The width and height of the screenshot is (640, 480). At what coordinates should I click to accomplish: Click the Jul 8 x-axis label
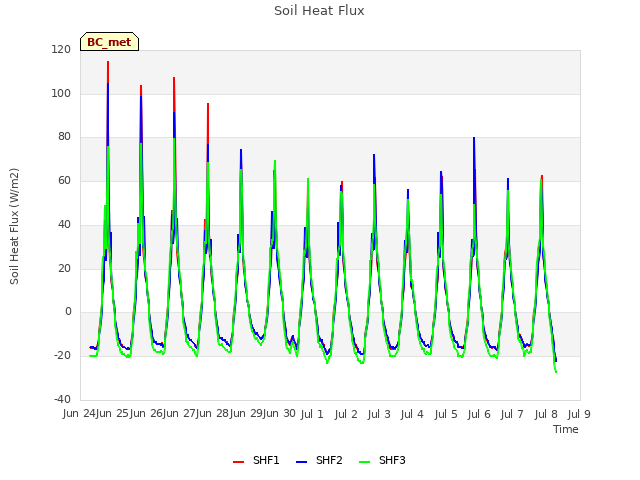546,414
